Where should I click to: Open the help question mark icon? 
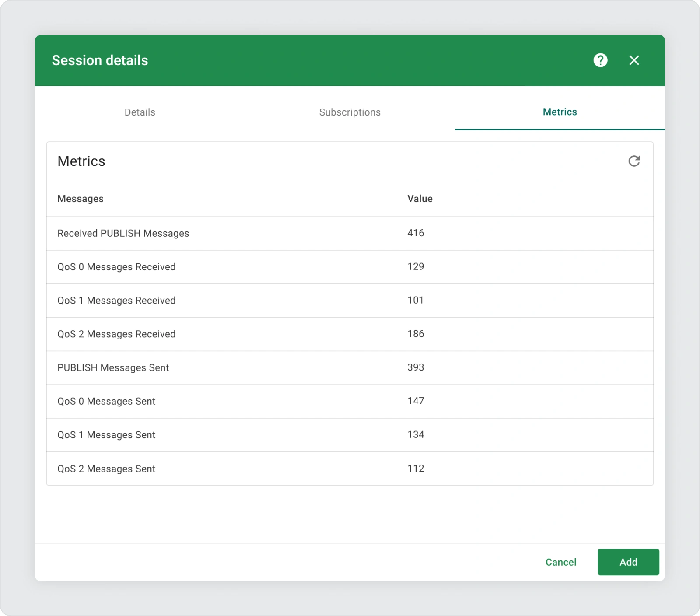coord(600,60)
